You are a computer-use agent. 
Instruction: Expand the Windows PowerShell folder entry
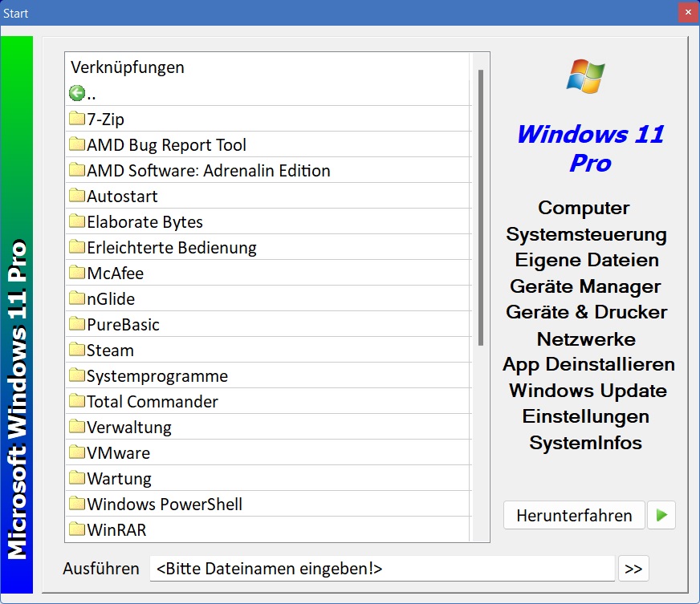click(x=164, y=504)
